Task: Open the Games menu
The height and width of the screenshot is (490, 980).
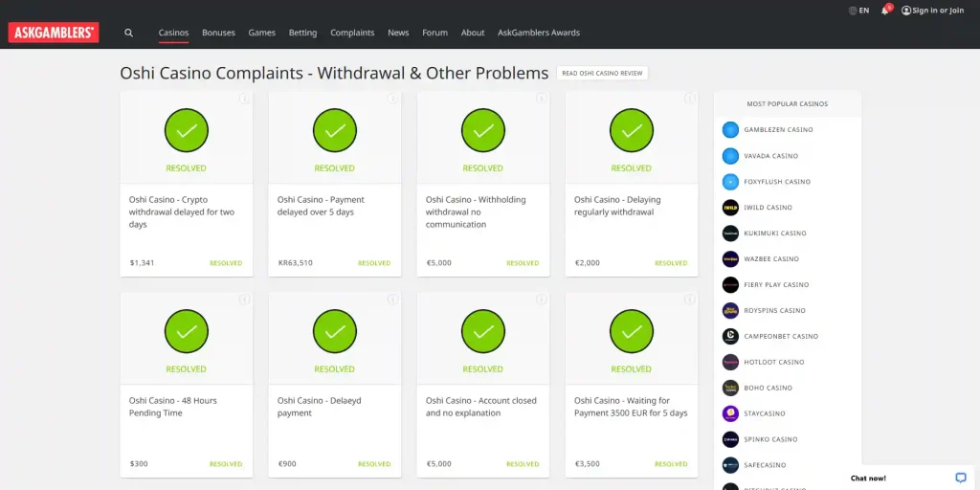Action: 262,33
